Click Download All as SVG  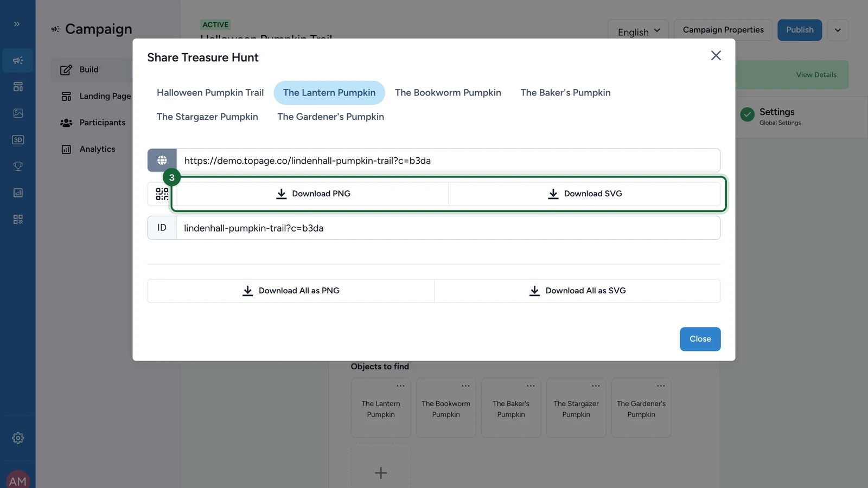(x=577, y=291)
